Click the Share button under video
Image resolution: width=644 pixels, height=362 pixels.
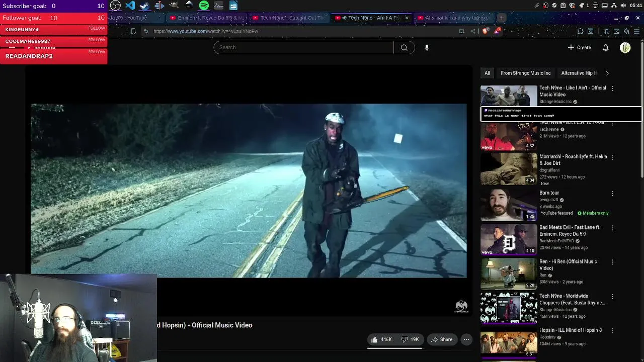pos(441,339)
